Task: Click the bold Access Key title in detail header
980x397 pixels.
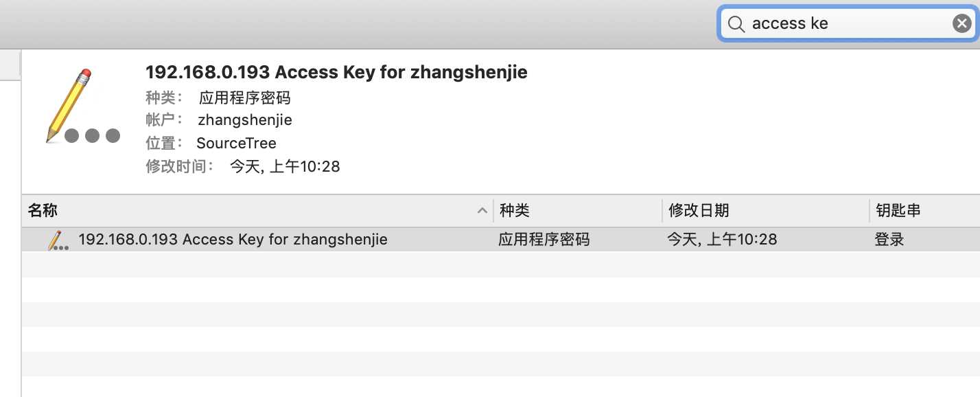Action: tap(336, 72)
